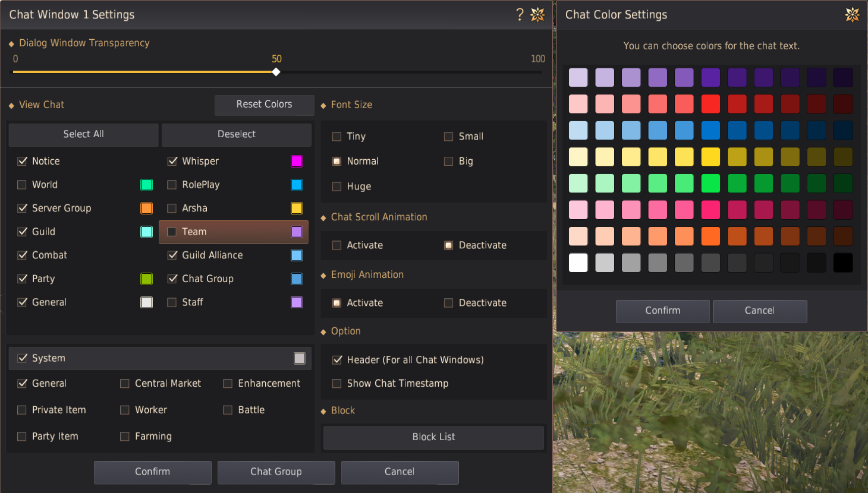Pick the pure white palette swatch
The image size is (868, 493).
[578, 263]
